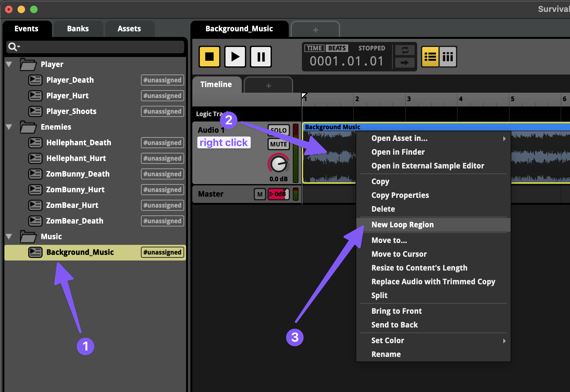Image resolution: width=570 pixels, height=392 pixels.
Task: Switch to the mixer-style view icon
Action: 448,57
